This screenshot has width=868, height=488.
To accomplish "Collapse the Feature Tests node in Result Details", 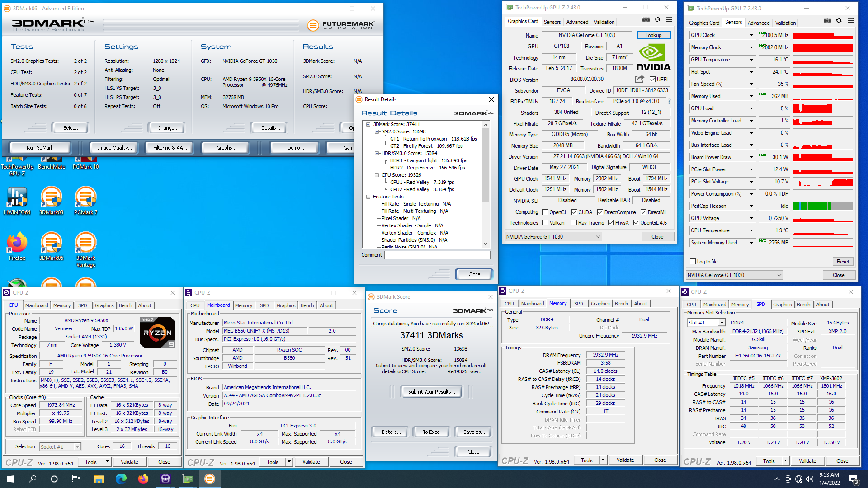I will [x=368, y=197].
